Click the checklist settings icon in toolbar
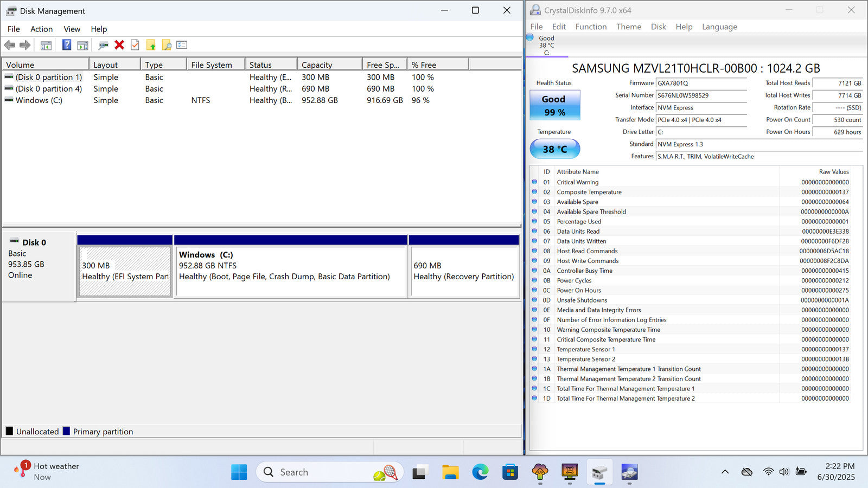Screen dimensions: 868x488 pyautogui.click(x=182, y=45)
